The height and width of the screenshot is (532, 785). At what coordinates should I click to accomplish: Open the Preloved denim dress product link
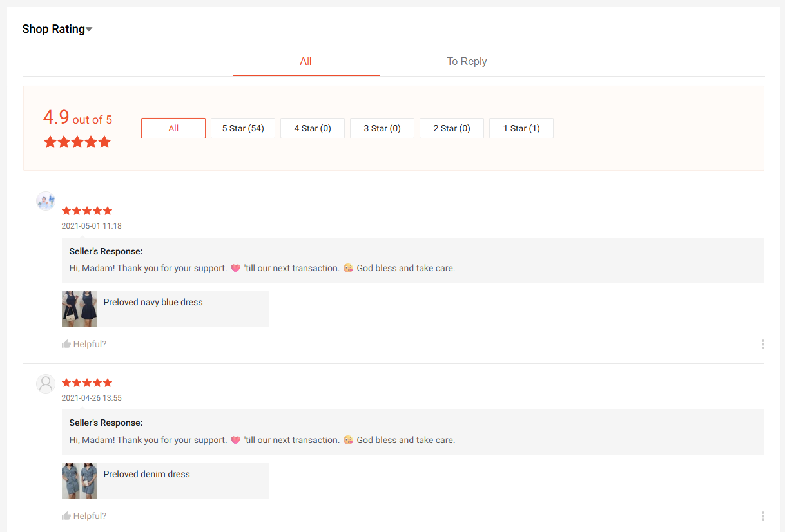[147, 474]
